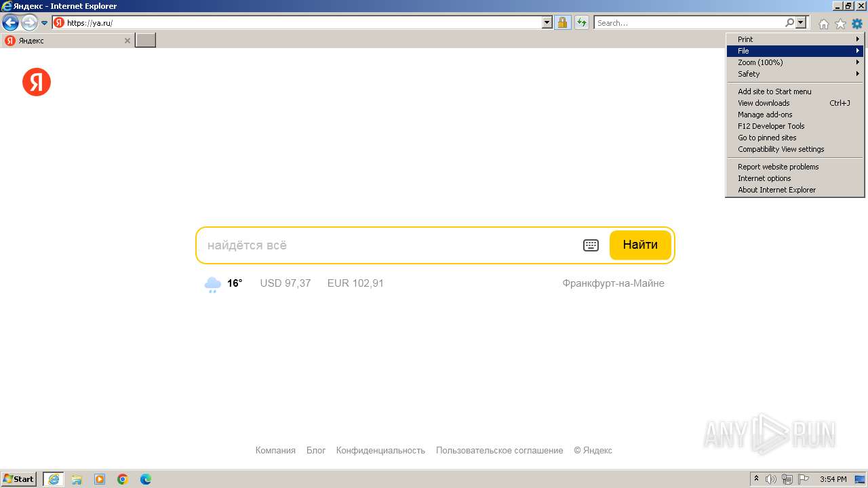
Task: Go back with the browser Back arrow
Action: [10, 22]
